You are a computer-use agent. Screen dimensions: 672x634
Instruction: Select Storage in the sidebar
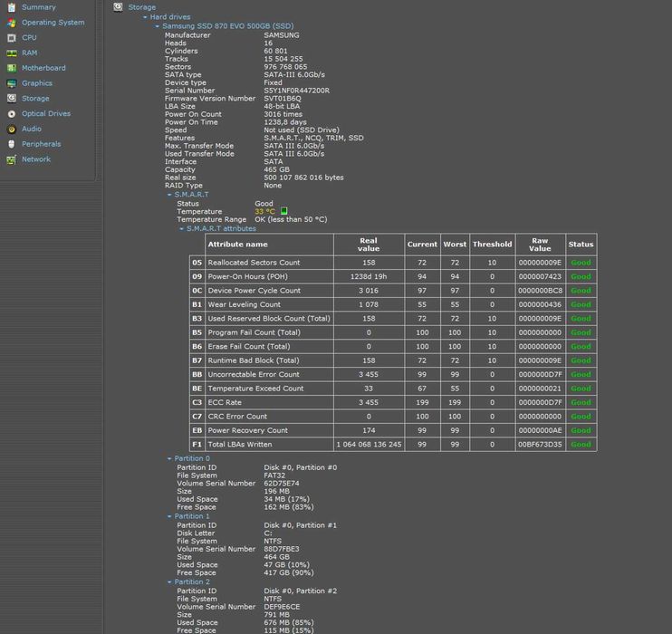pyautogui.click(x=35, y=99)
